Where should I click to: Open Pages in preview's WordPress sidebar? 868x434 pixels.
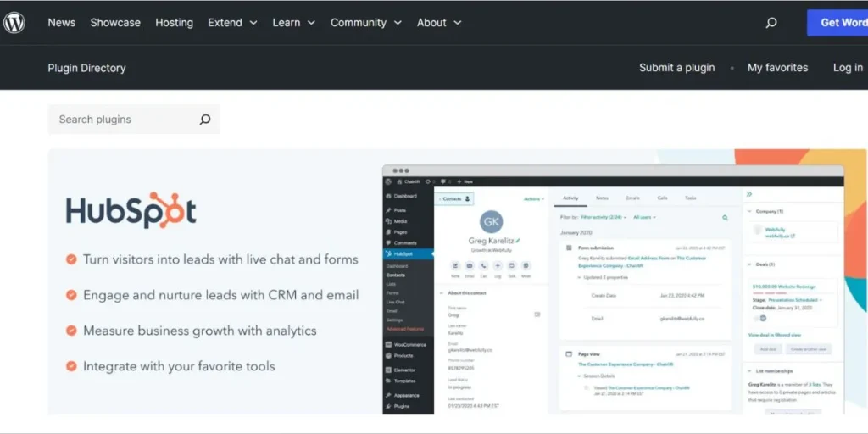(x=397, y=232)
